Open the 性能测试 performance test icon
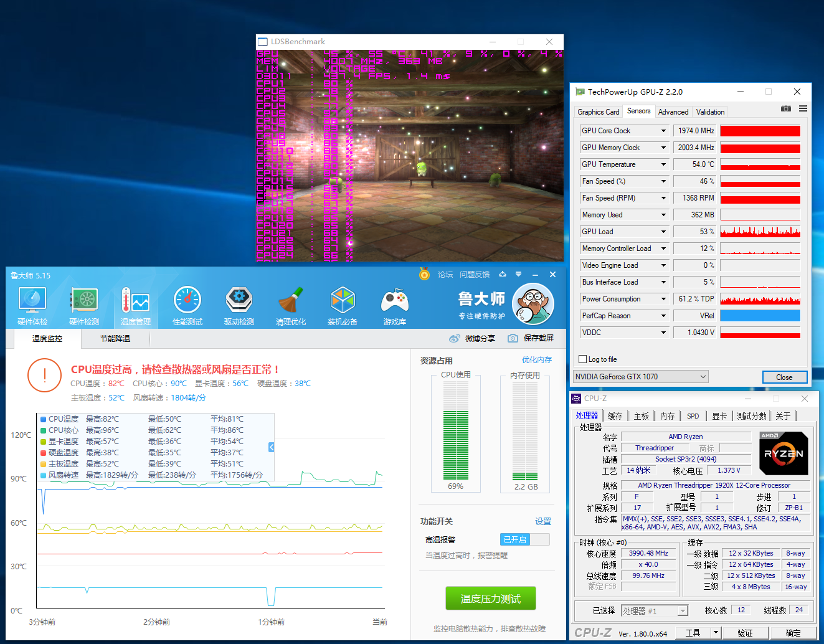824x644 pixels. pyautogui.click(x=187, y=306)
